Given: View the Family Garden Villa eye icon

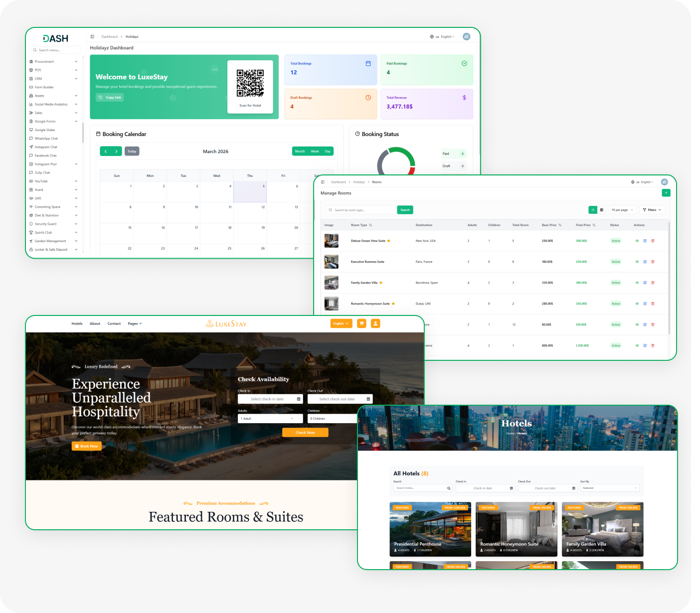Looking at the screenshot, I should pyautogui.click(x=637, y=283).
